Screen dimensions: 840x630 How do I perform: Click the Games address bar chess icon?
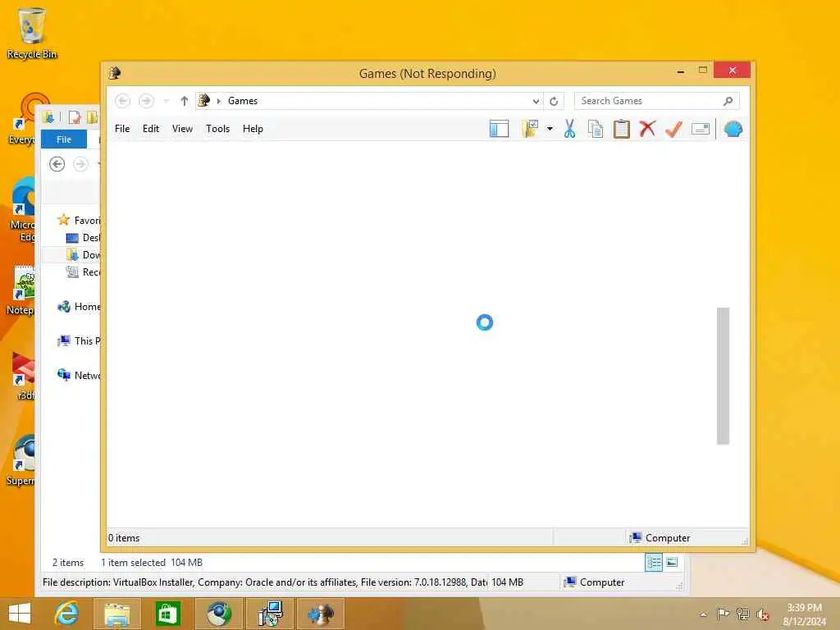pyautogui.click(x=204, y=100)
